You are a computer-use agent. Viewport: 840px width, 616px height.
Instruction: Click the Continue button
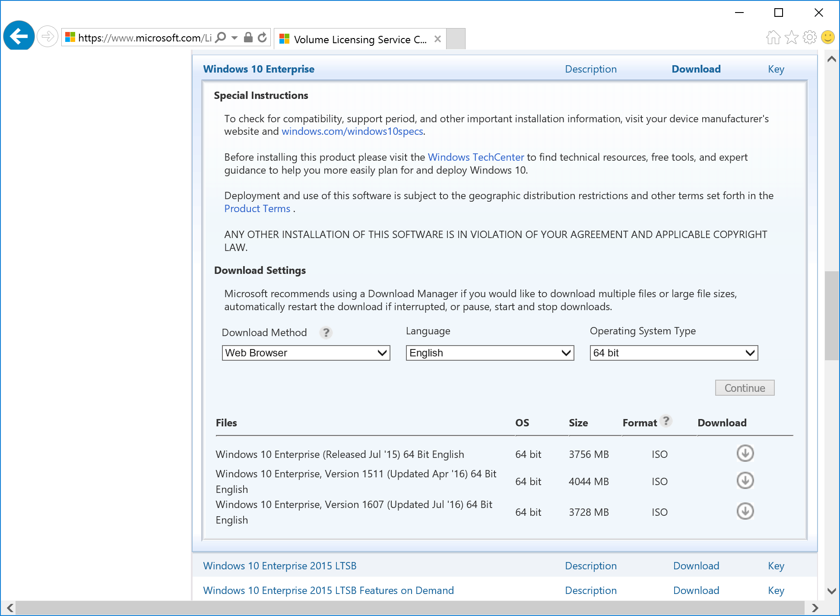click(745, 388)
